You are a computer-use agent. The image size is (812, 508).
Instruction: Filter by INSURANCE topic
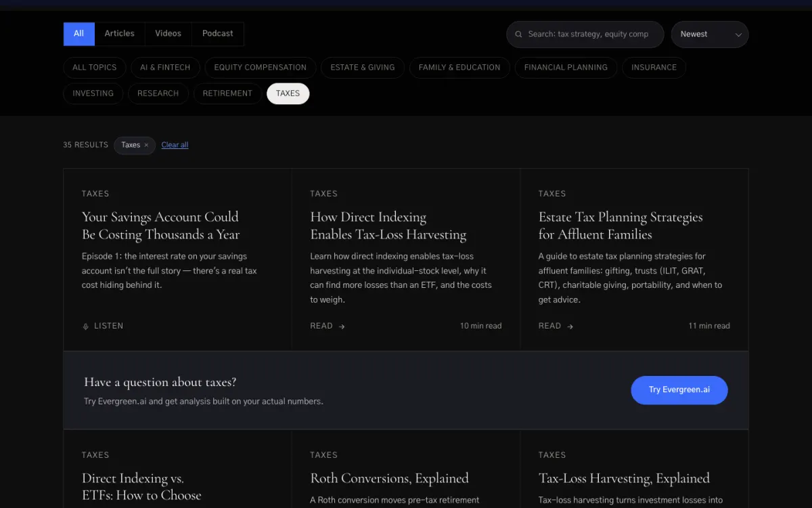654,68
